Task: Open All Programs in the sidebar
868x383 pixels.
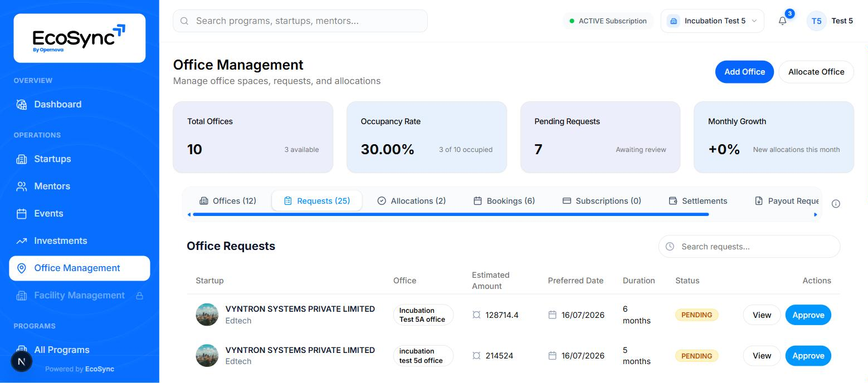Action: [79, 350]
